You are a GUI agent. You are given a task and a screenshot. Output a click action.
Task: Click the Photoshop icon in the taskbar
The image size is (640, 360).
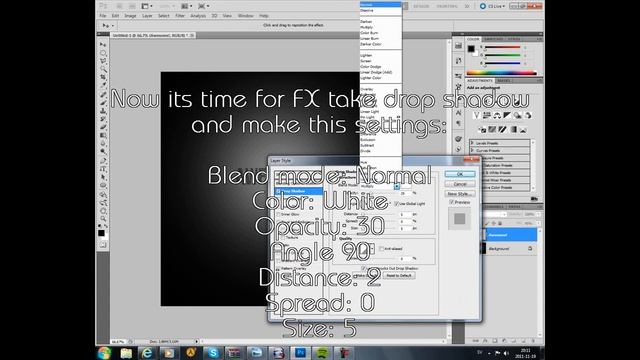300,353
